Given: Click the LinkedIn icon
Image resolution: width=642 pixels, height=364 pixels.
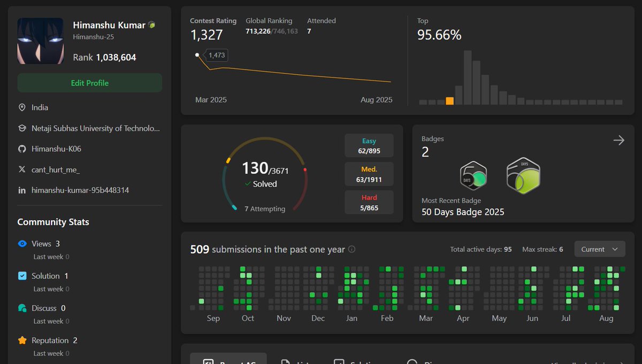Looking at the screenshot, I should [22, 190].
